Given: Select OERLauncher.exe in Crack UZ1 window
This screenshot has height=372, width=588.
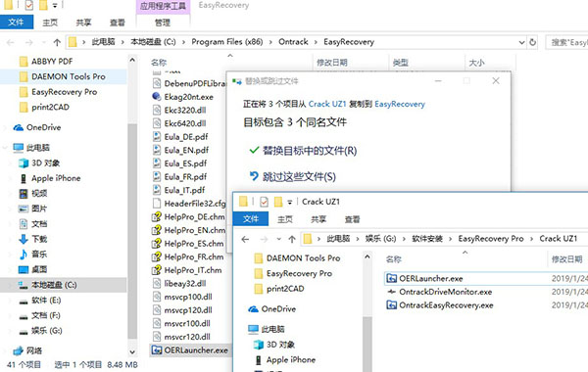Looking at the screenshot, I should pyautogui.click(x=430, y=278).
